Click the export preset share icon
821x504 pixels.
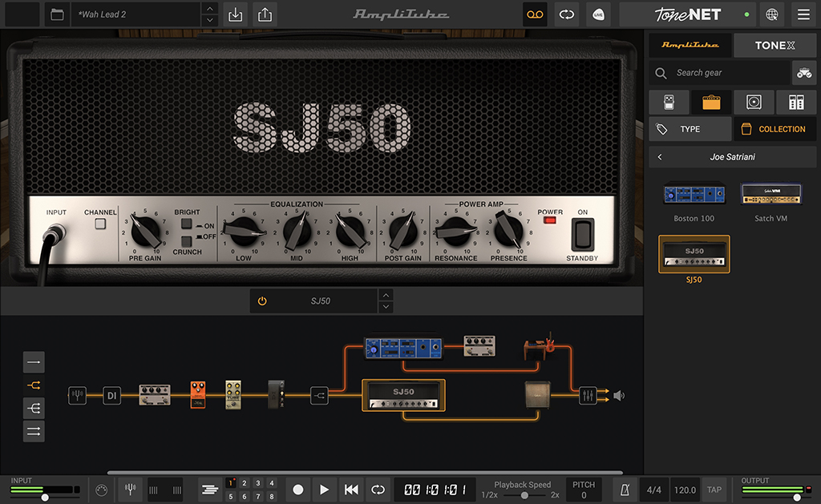click(265, 14)
